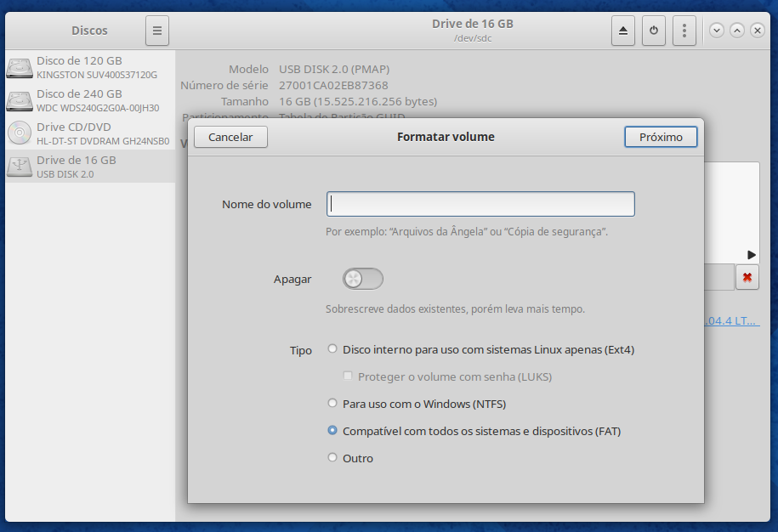Select the FAT compatible format option
Screen dimensions: 778x532
click(x=332, y=431)
